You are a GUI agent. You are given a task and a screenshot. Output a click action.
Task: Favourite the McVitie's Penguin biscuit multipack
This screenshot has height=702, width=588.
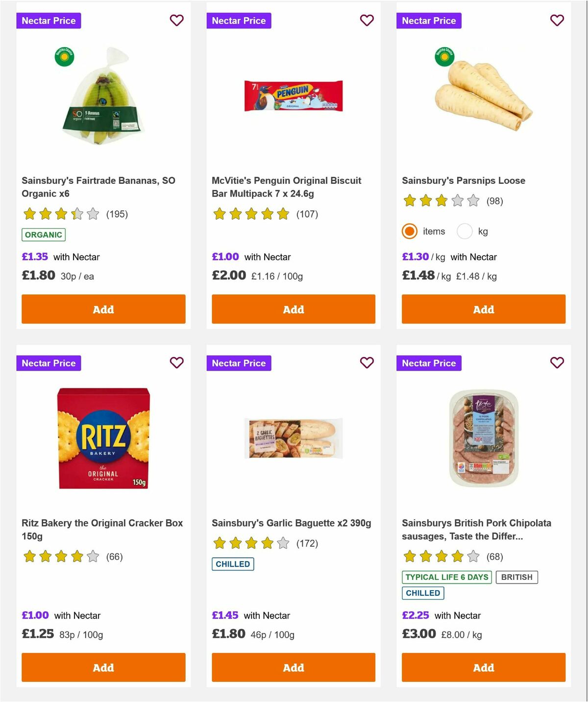(x=367, y=21)
